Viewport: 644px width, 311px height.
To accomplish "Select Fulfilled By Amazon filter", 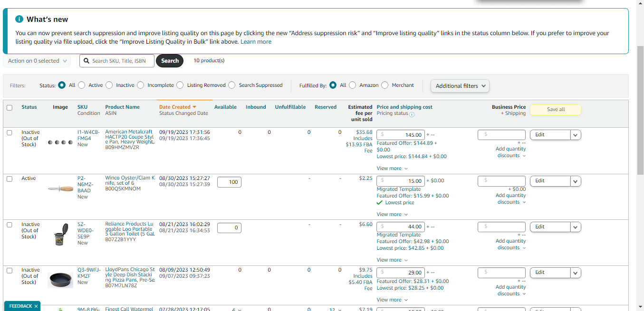I will pos(353,85).
